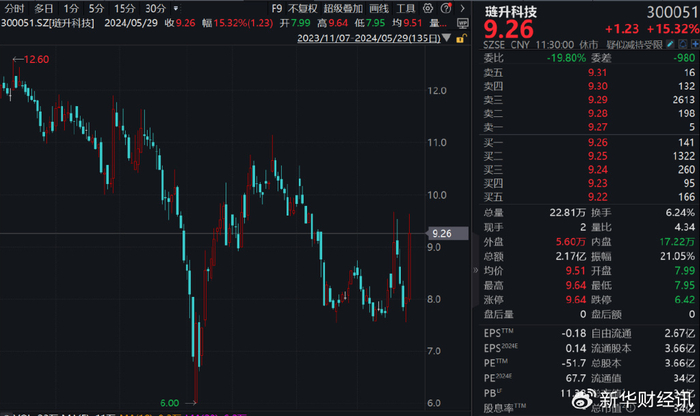The image size is (700, 416).
Task: Click the 卖四 9.30 ask row
Action: (x=589, y=86)
